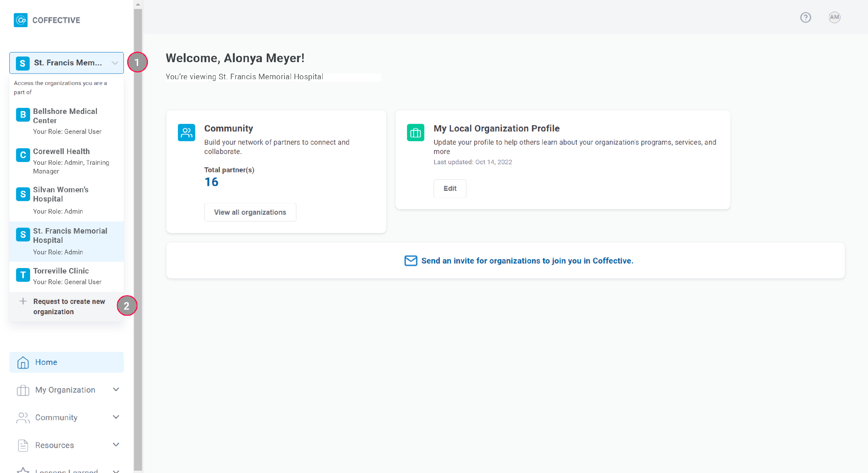The width and height of the screenshot is (868, 473).
Task: Click the AM user avatar icon
Action: pos(834,18)
